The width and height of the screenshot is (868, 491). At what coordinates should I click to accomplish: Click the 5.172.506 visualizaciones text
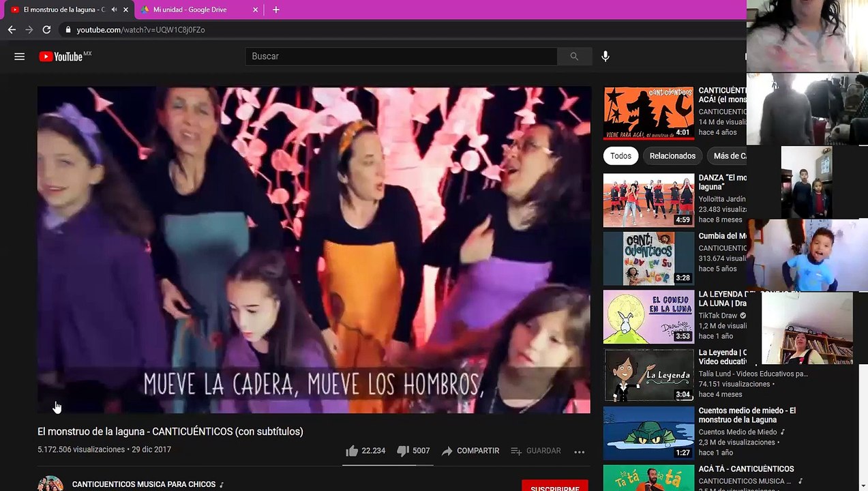[81, 449]
